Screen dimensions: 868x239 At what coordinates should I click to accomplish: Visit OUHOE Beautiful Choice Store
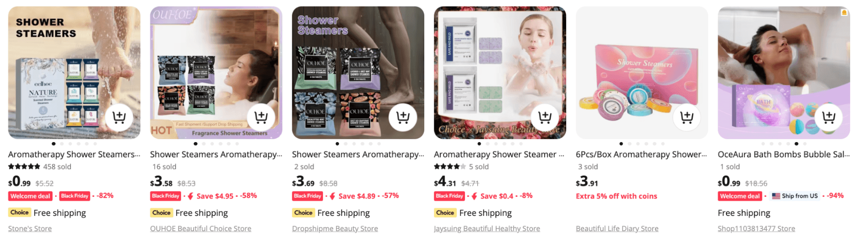click(x=201, y=229)
